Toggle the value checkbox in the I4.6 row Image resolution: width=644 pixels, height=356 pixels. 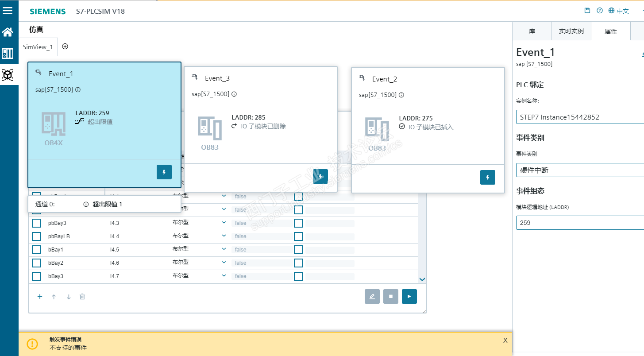pyautogui.click(x=298, y=263)
